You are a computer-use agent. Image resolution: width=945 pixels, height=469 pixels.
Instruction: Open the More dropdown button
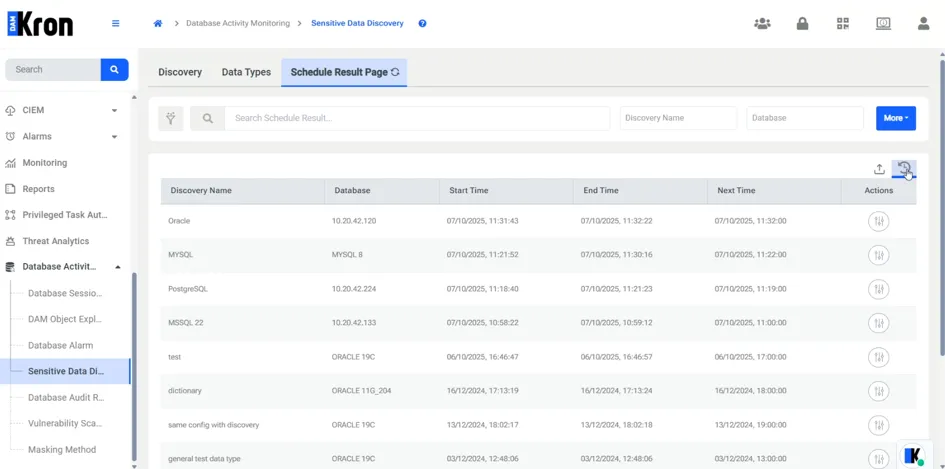coord(896,118)
